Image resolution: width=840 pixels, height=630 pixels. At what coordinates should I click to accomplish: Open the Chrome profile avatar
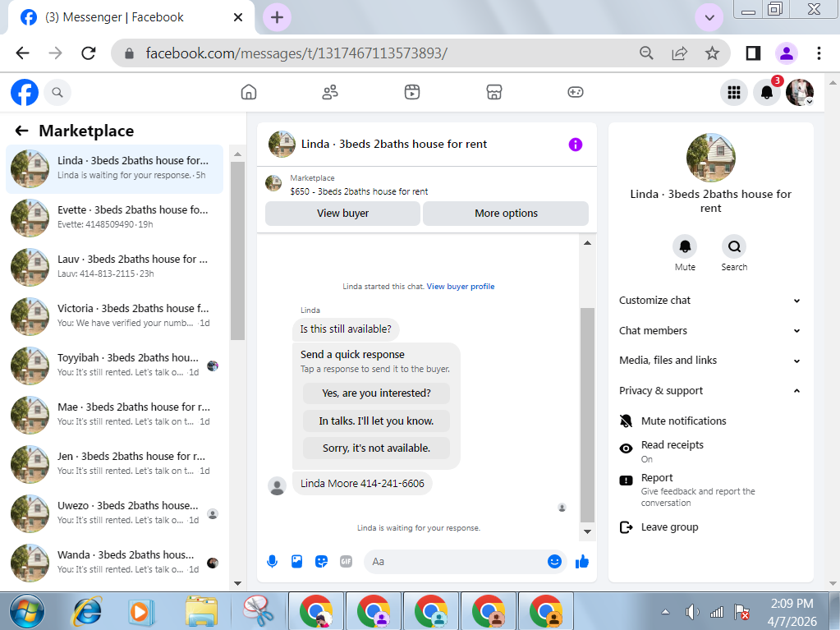(x=787, y=53)
